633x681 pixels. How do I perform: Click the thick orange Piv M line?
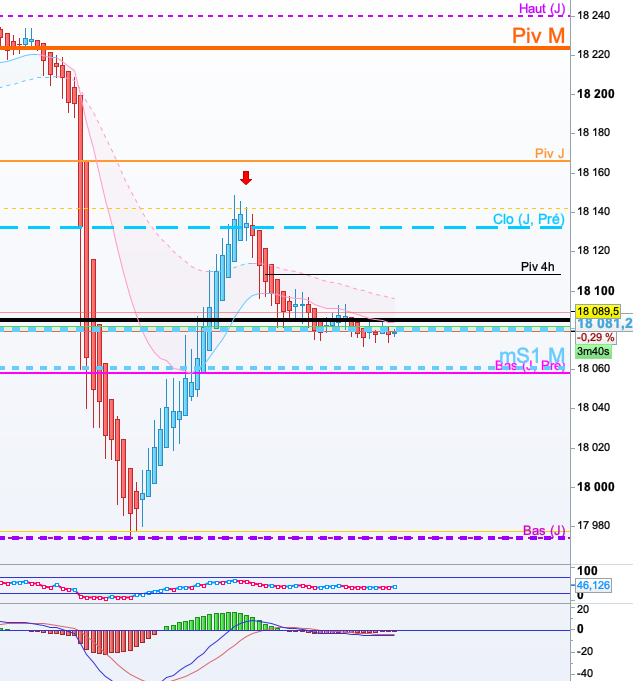click(285, 48)
